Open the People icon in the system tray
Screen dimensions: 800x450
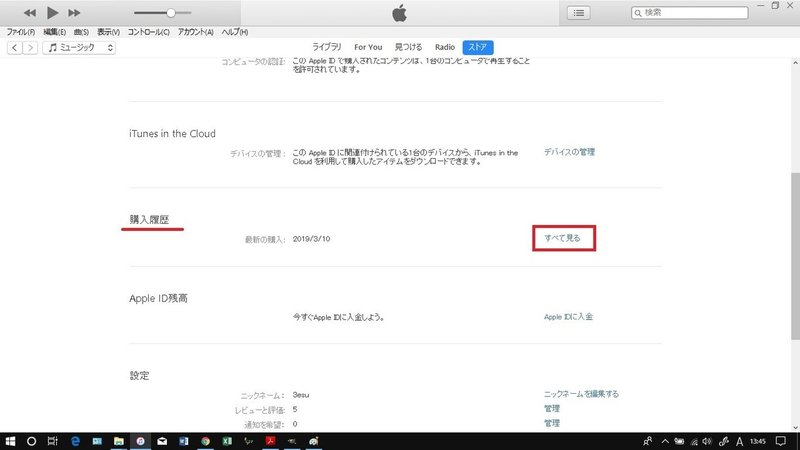pos(647,441)
